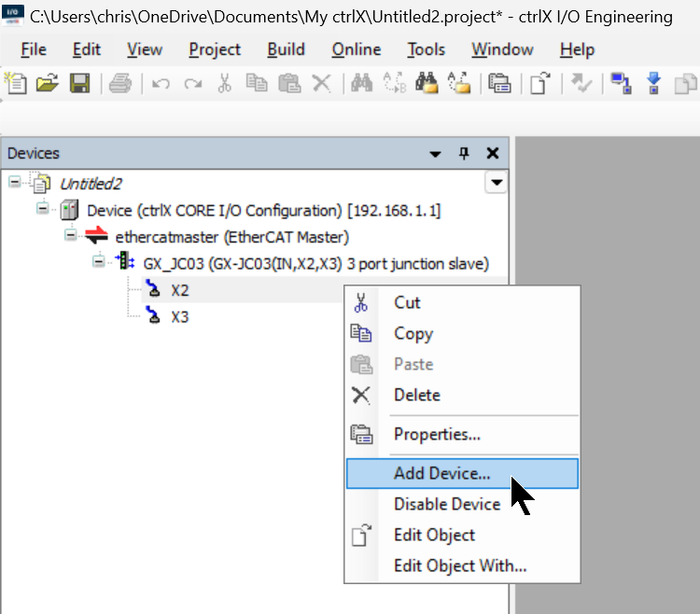Click the network computers Login icon
The height and width of the screenshot is (614, 700).
click(x=621, y=83)
